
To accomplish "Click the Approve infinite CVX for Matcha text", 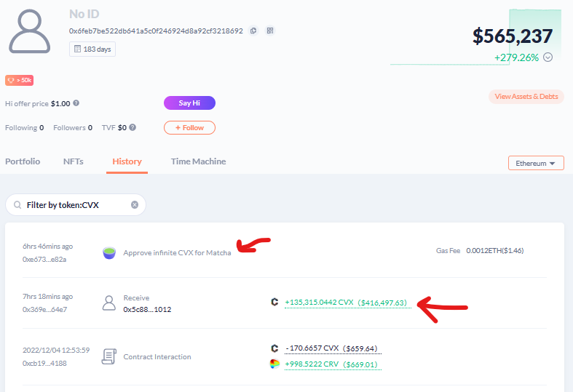I will click(177, 252).
